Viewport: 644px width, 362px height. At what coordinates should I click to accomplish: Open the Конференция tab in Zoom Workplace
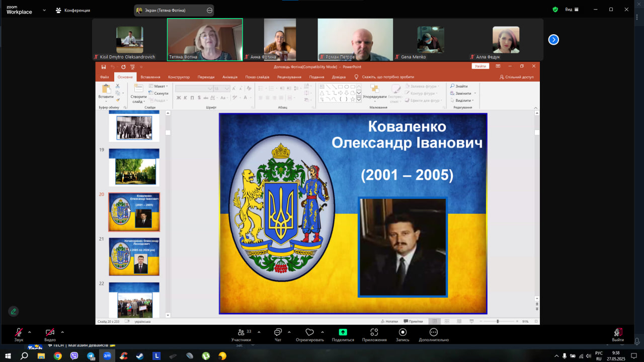pyautogui.click(x=73, y=10)
